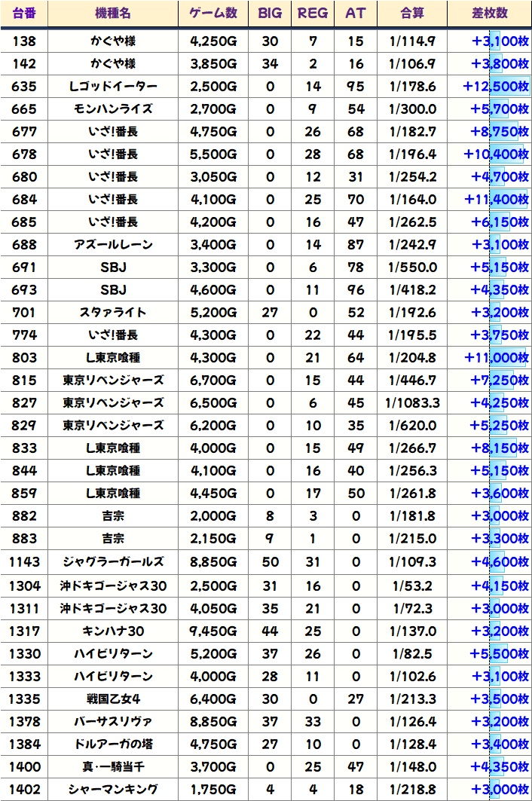Select the ゲーム数 column header
Viewport: 532px width, 801px height.
tap(213, 14)
